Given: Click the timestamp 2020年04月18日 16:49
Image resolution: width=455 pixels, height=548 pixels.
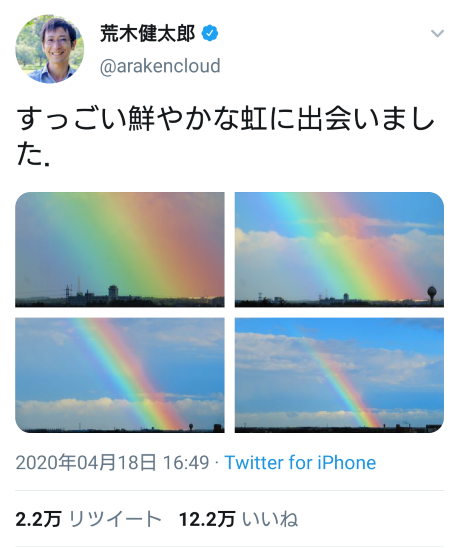Looking at the screenshot, I should click(112, 463).
